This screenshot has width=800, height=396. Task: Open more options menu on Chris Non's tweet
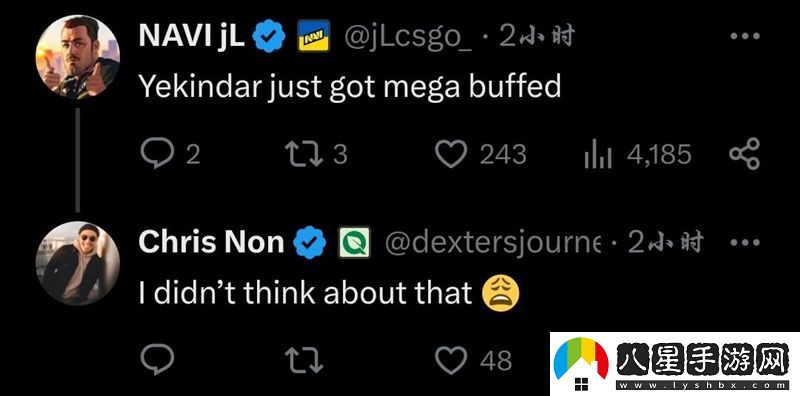pyautogui.click(x=745, y=242)
